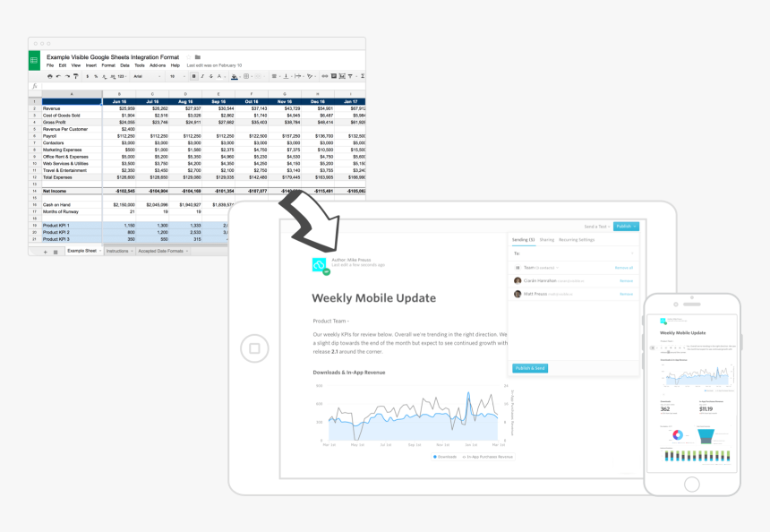This screenshot has height=532, width=770.
Task: Click the Publish & Send button
Action: coord(530,368)
